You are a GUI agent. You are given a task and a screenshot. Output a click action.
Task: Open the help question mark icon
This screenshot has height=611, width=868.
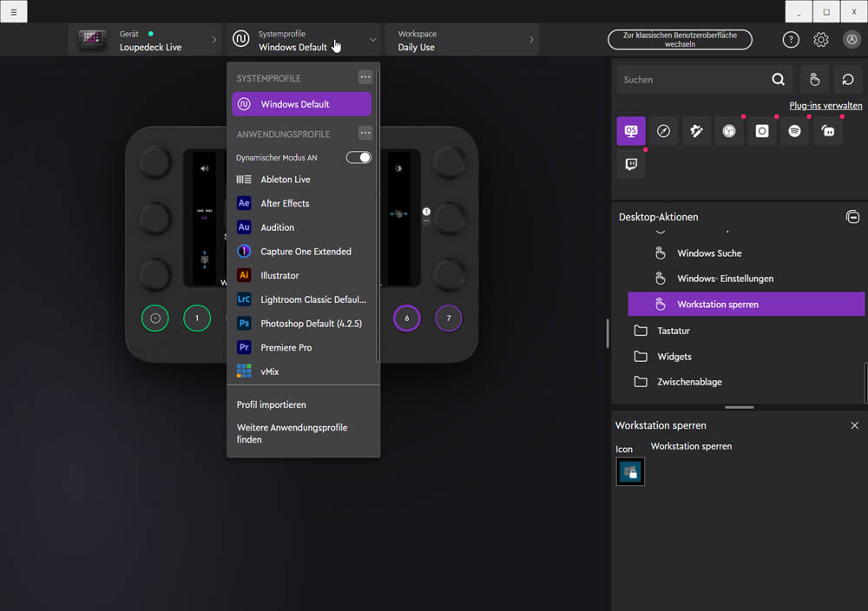791,40
